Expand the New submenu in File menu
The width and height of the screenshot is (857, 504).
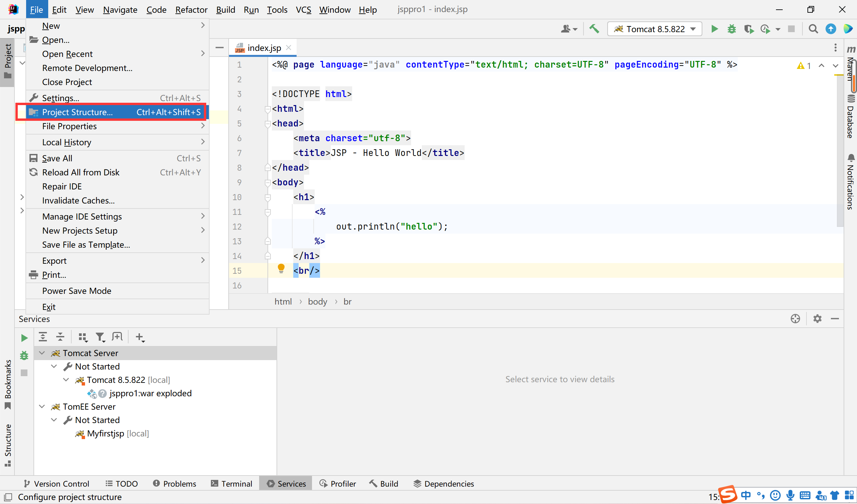point(117,26)
